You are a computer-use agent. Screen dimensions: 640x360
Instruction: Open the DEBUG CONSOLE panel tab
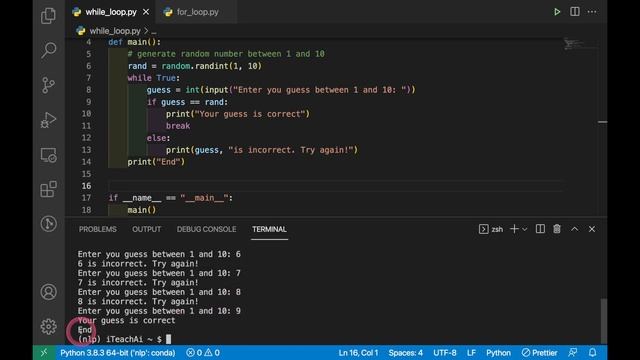[x=207, y=229]
